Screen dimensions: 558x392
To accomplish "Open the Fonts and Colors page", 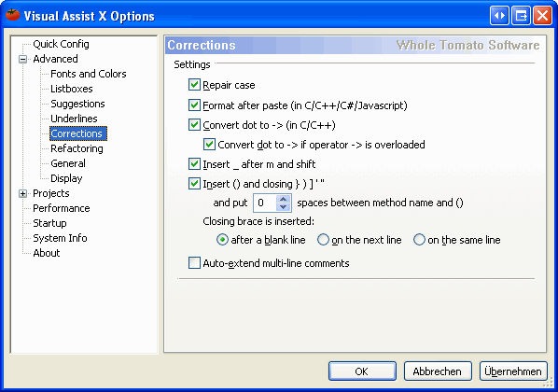I will point(89,74).
